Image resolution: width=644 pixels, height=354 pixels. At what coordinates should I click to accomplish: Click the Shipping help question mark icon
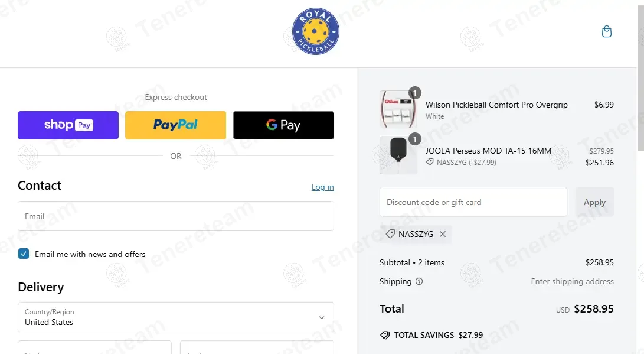click(419, 282)
